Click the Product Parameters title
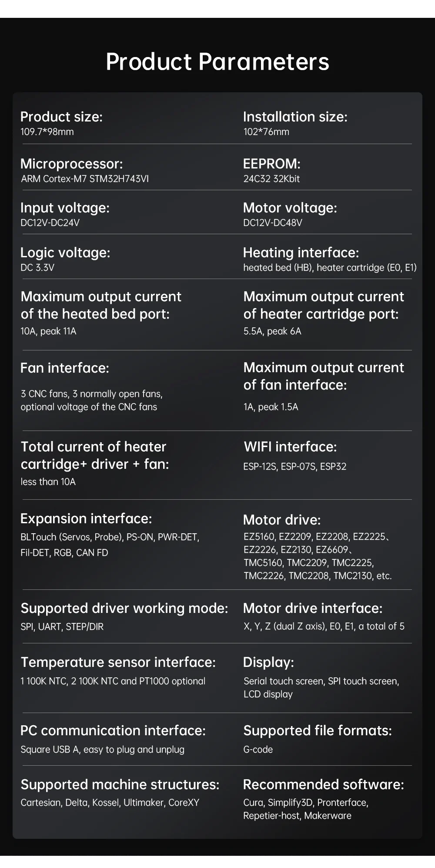Viewport: 435px width, 868px height. (x=217, y=61)
